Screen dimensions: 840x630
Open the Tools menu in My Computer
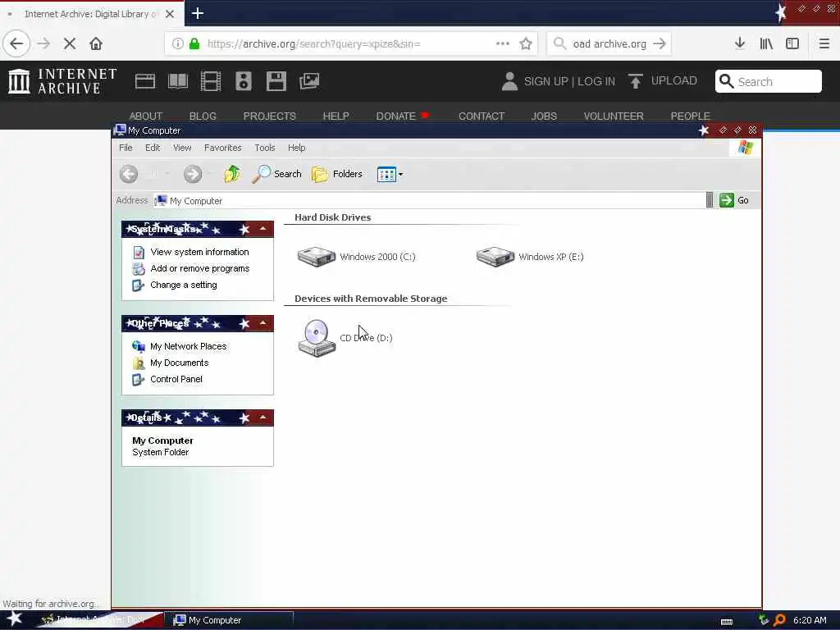point(265,148)
